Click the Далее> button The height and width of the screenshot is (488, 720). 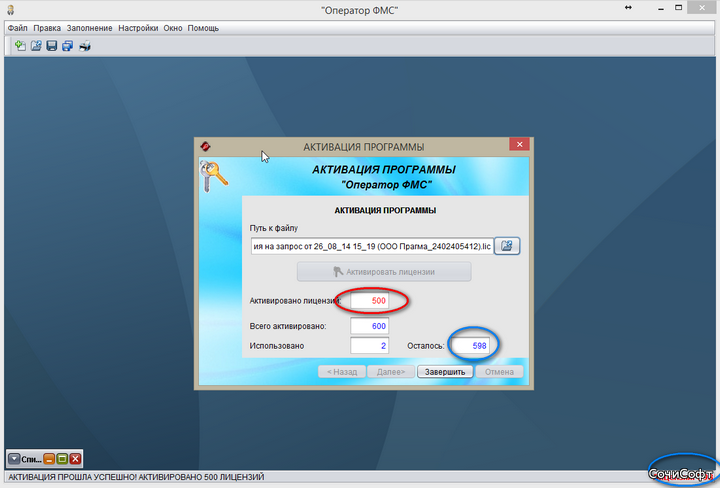click(391, 371)
